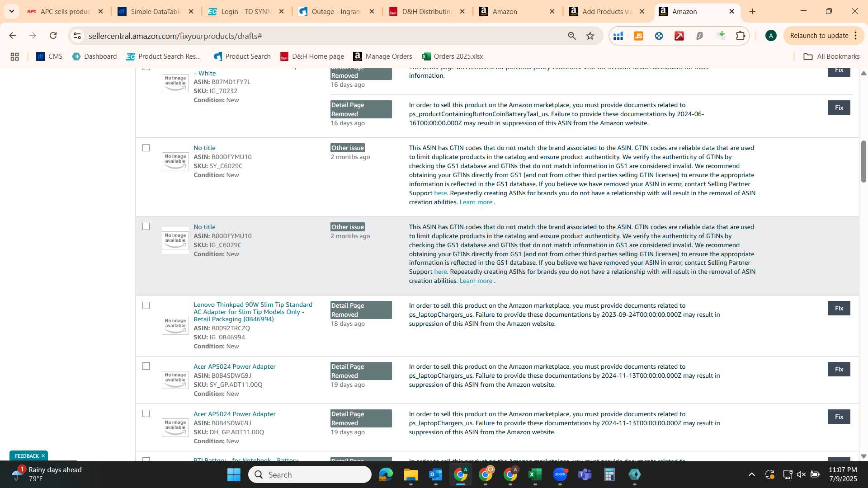Close the APC sells products tab
Image resolution: width=868 pixels, height=488 pixels.
[100, 11]
